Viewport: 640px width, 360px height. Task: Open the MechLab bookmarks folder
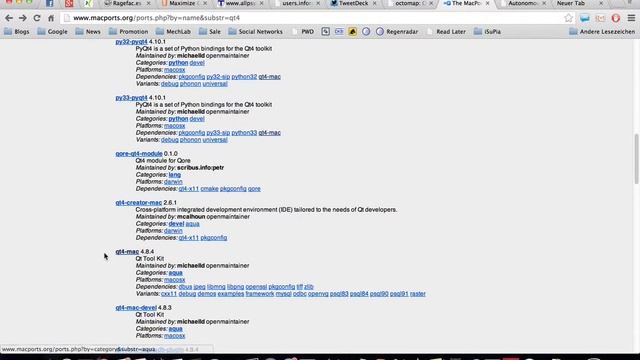point(173,32)
